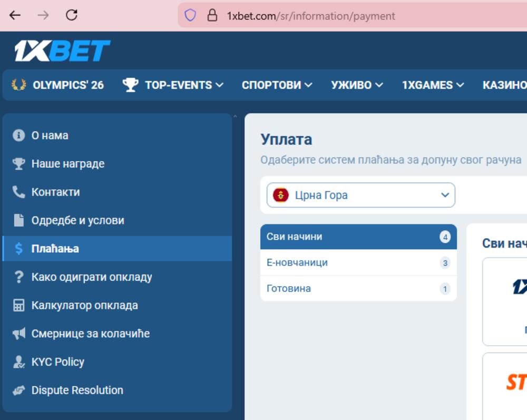Expand the УЖИВО dropdown menu
The image size is (527, 420).
357,85
